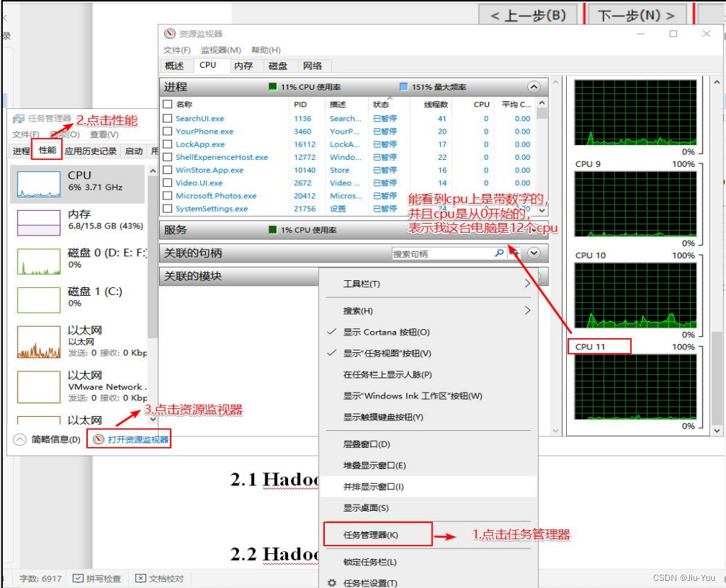Screen dimensions: 726x588
Task: Collapse the 进程 section using its chevron
Action: [534, 87]
